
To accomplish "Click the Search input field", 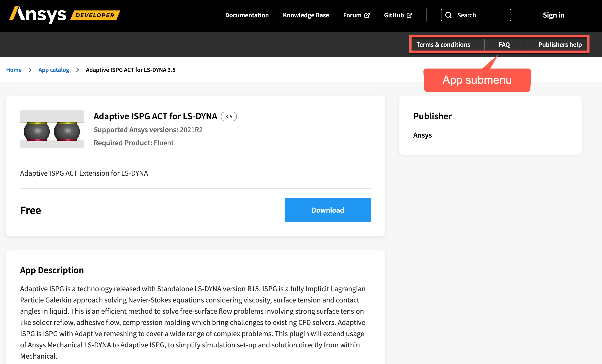I will tap(476, 15).
